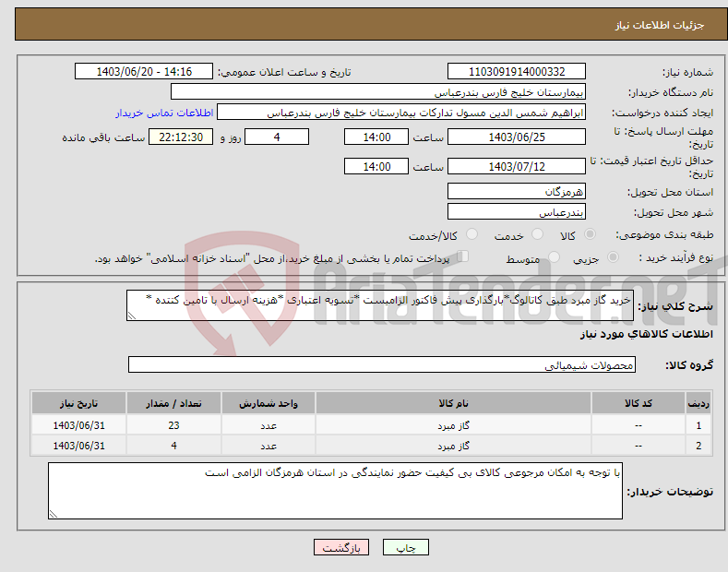
Task: Click the price validity date 1403/07/12
Action: click(x=517, y=166)
